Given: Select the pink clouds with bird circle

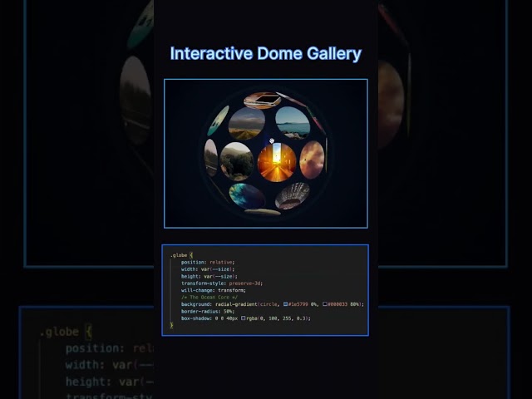Looking at the screenshot, I should [x=313, y=160].
